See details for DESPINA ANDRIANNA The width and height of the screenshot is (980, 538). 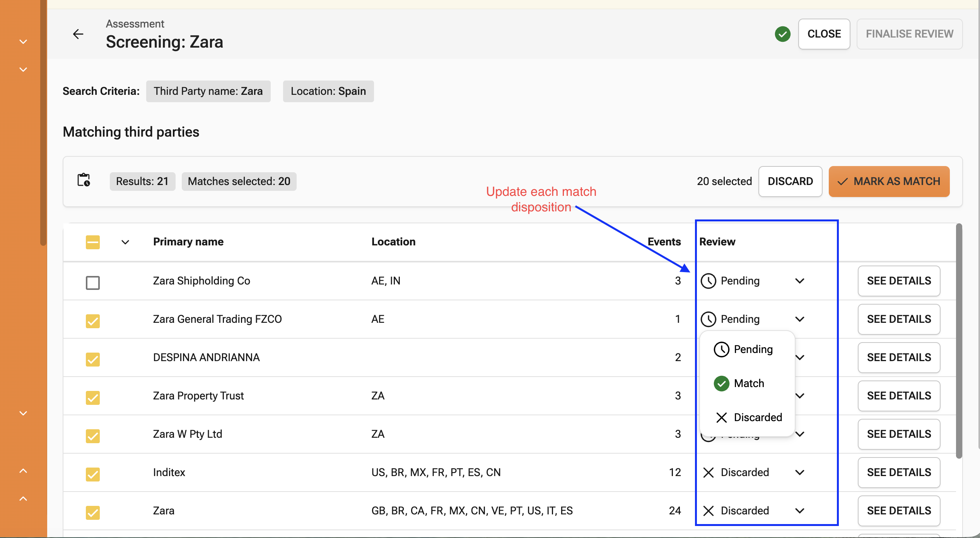[899, 358]
